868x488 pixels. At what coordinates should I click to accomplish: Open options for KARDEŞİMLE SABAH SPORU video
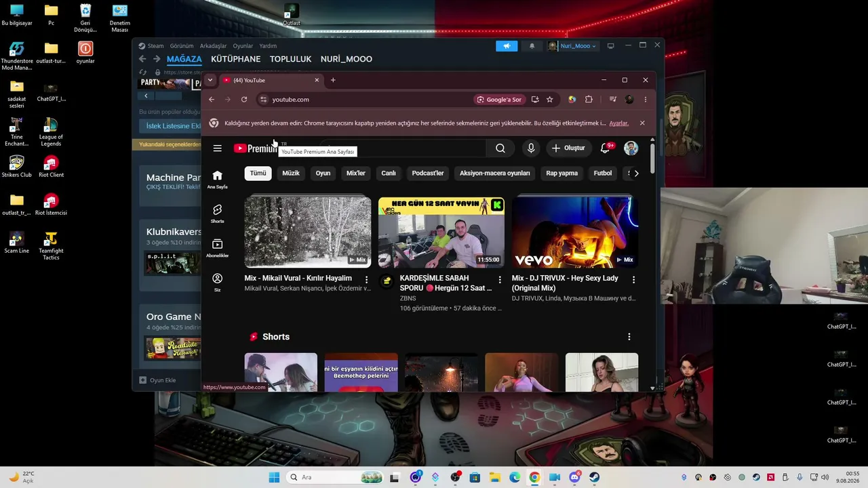[500, 279]
